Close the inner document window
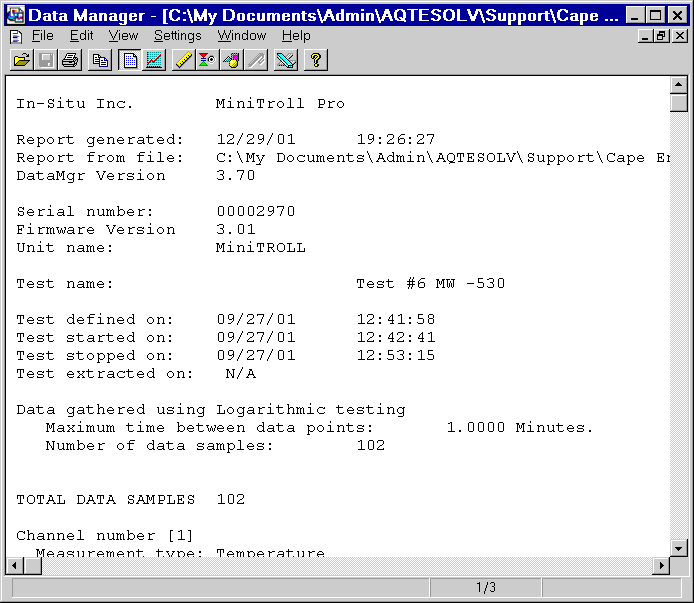 pos(679,36)
